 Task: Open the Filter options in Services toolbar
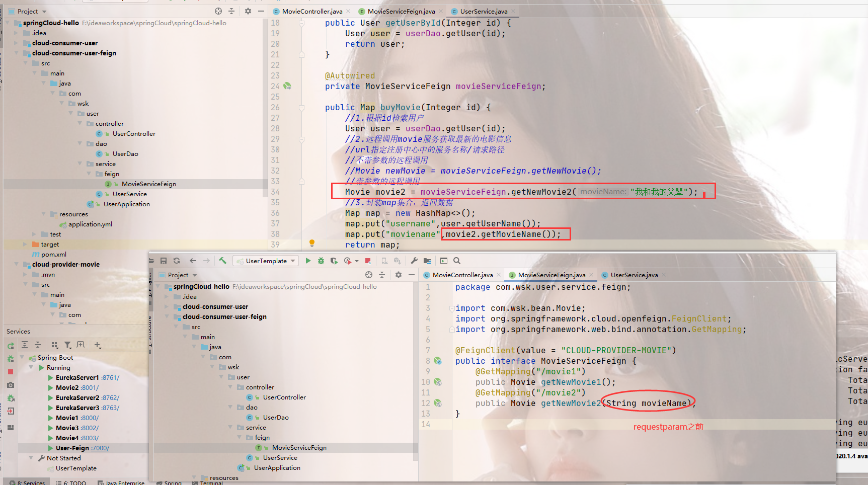click(68, 345)
